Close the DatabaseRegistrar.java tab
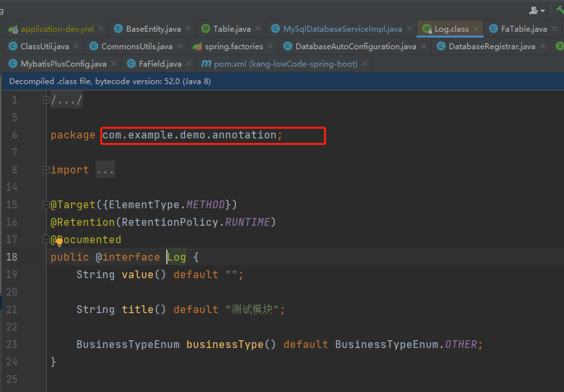The image size is (564, 392). 543,47
